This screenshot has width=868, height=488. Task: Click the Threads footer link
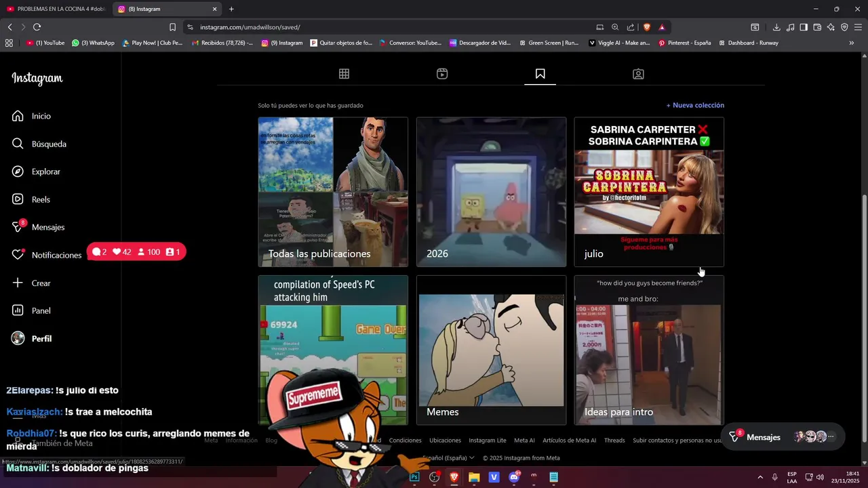tap(614, 441)
